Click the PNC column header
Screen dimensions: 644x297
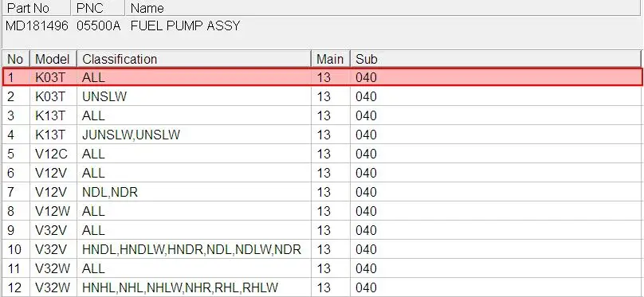tap(98, 8)
